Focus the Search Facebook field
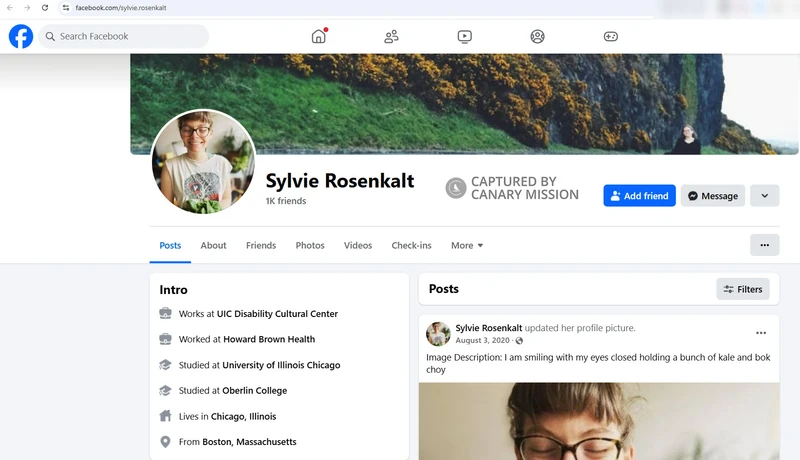 123,36
